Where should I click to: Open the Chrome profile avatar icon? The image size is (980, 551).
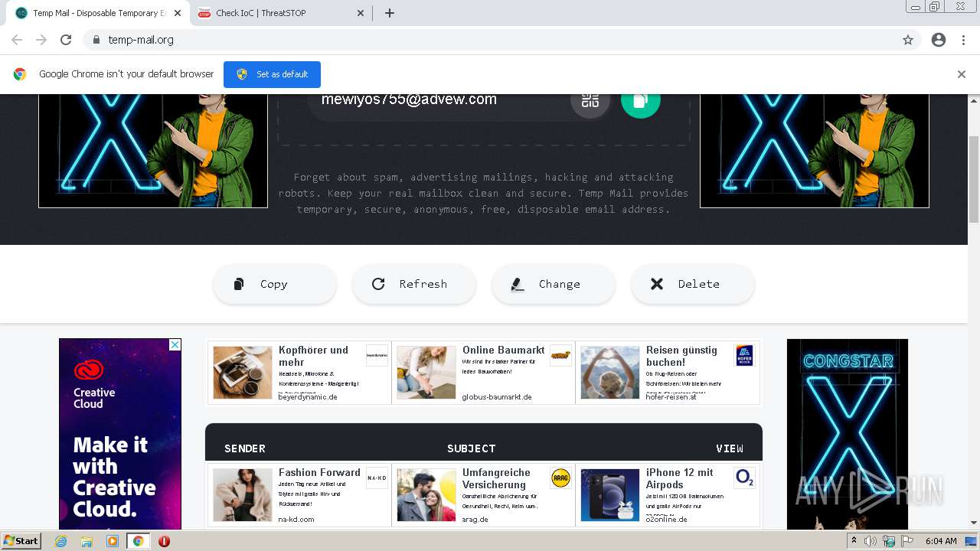click(x=939, y=40)
